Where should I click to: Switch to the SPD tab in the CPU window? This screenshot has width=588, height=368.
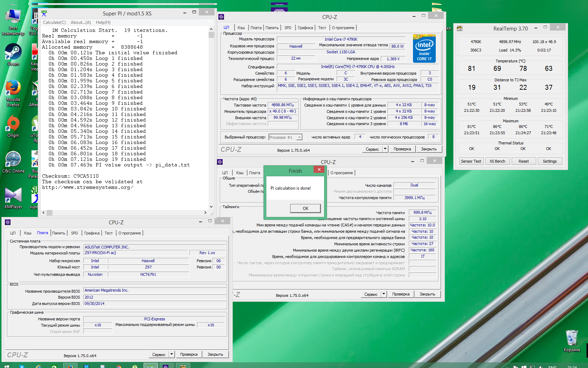coord(288,28)
